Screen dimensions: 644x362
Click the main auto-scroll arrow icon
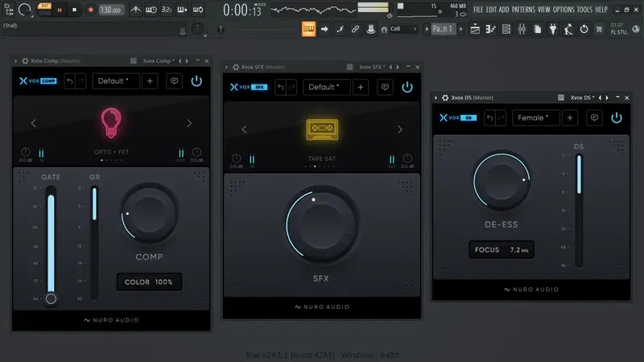[324, 29]
